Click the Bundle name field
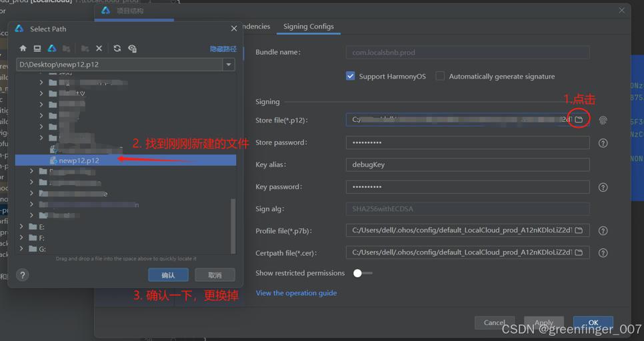The image size is (644, 341). [x=468, y=53]
